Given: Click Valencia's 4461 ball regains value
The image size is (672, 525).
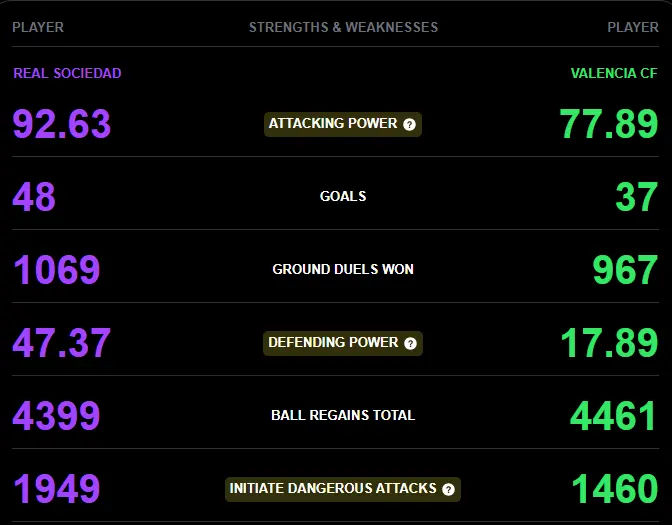Looking at the screenshot, I should (613, 416).
